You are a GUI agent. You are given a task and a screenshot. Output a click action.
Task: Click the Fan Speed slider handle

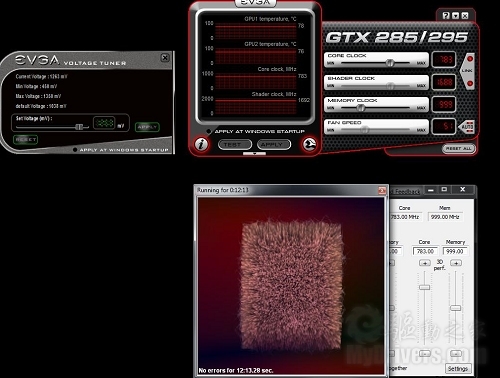(x=365, y=130)
